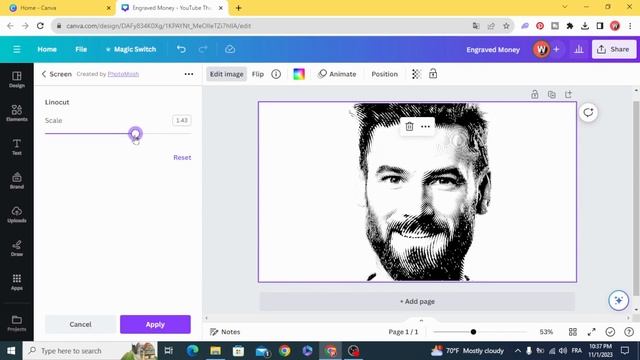
Task: Open the Brand panel
Action: coord(17,181)
